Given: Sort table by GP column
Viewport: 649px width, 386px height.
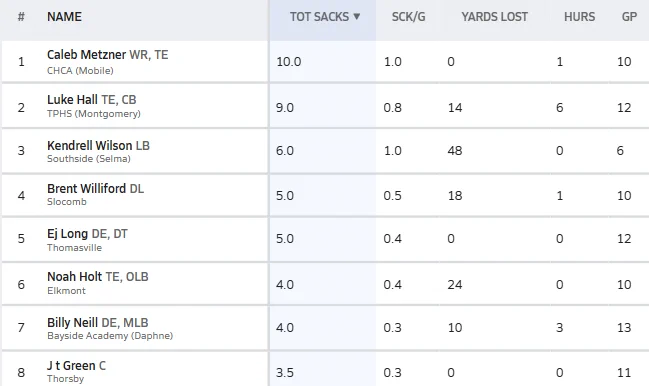Looking at the screenshot, I should coord(629,17).
